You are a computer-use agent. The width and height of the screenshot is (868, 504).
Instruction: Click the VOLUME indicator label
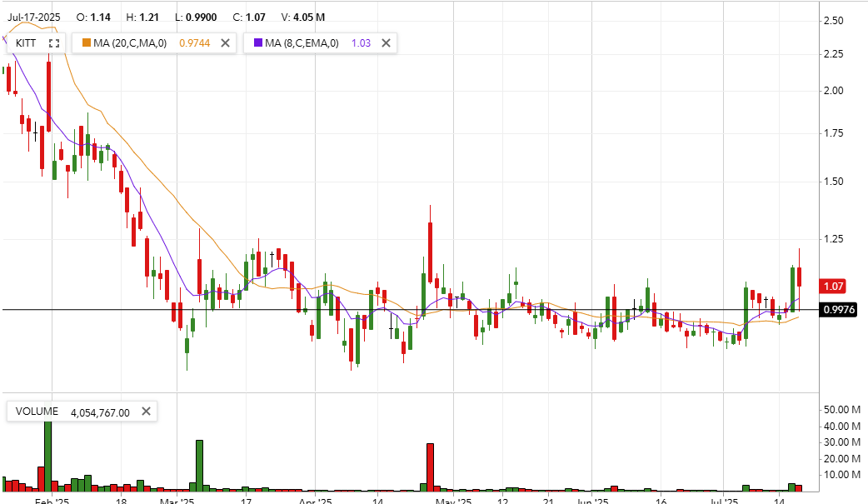click(x=37, y=412)
